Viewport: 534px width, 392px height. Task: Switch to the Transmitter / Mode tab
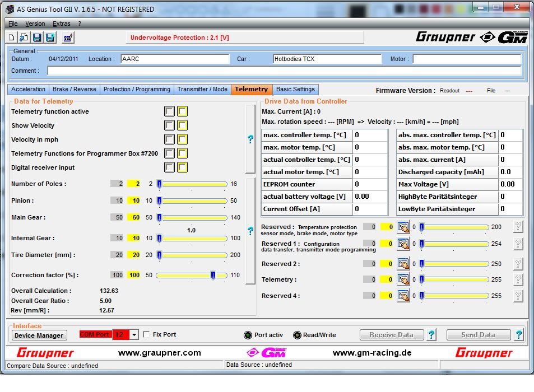pyautogui.click(x=202, y=89)
